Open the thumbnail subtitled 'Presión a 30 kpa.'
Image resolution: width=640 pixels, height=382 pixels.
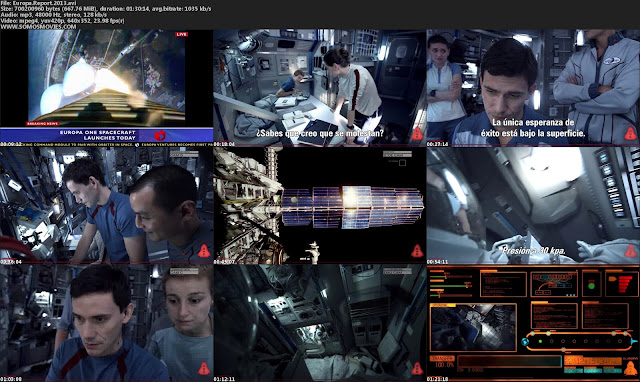533,205
